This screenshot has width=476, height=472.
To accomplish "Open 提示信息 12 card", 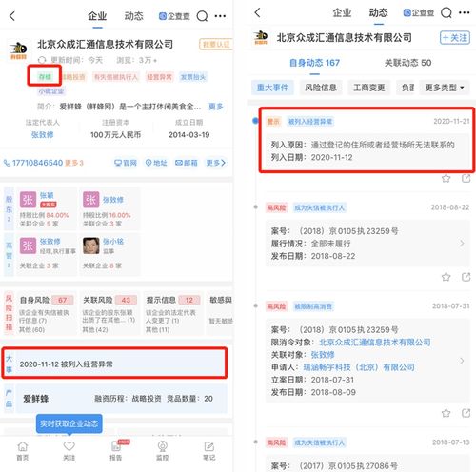I will (x=173, y=313).
